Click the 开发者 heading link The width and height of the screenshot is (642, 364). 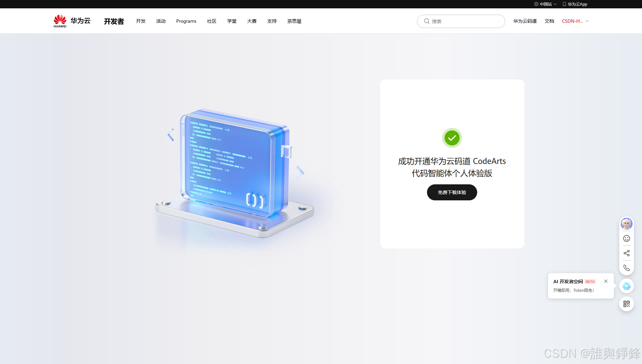pos(114,21)
